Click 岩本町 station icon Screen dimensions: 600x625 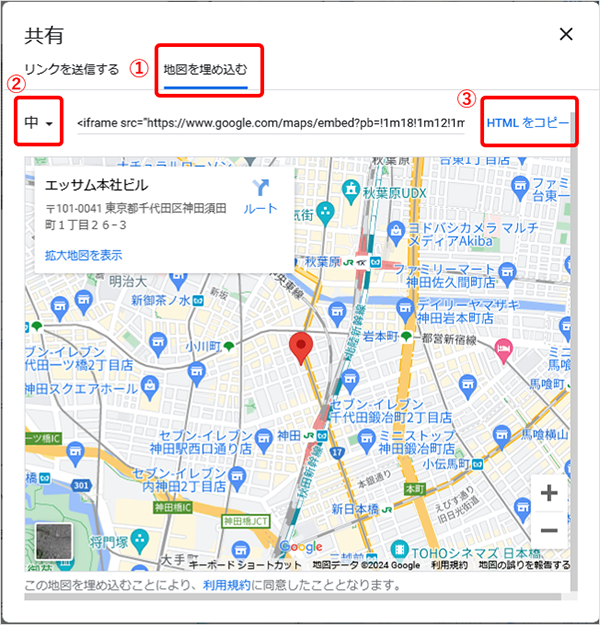tap(406, 336)
